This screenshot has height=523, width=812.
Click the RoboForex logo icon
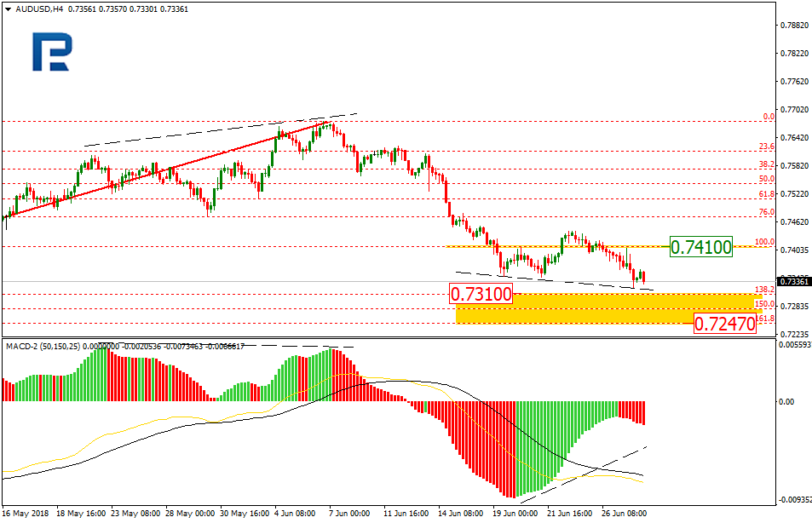[x=50, y=53]
